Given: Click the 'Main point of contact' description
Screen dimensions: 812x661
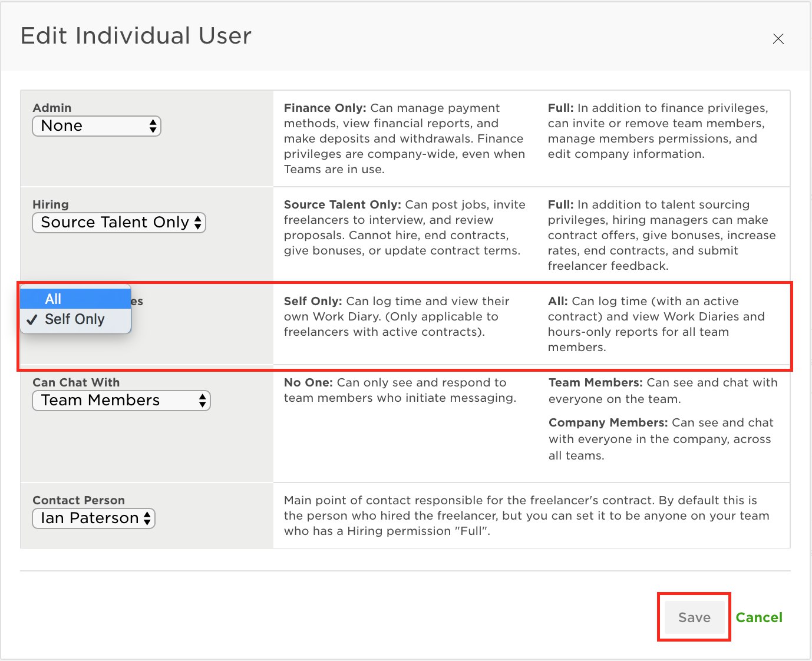Looking at the screenshot, I should pos(527,515).
